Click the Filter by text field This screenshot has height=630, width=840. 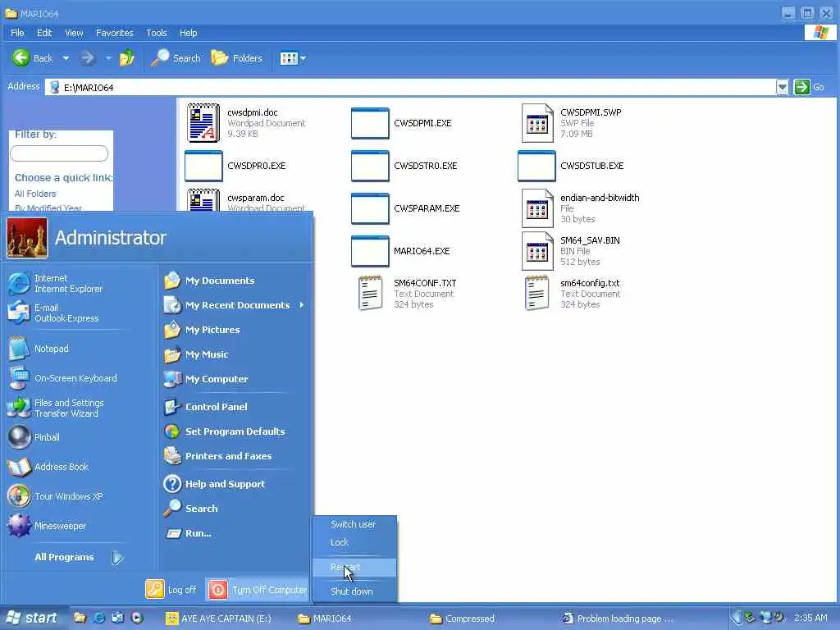pos(59,153)
